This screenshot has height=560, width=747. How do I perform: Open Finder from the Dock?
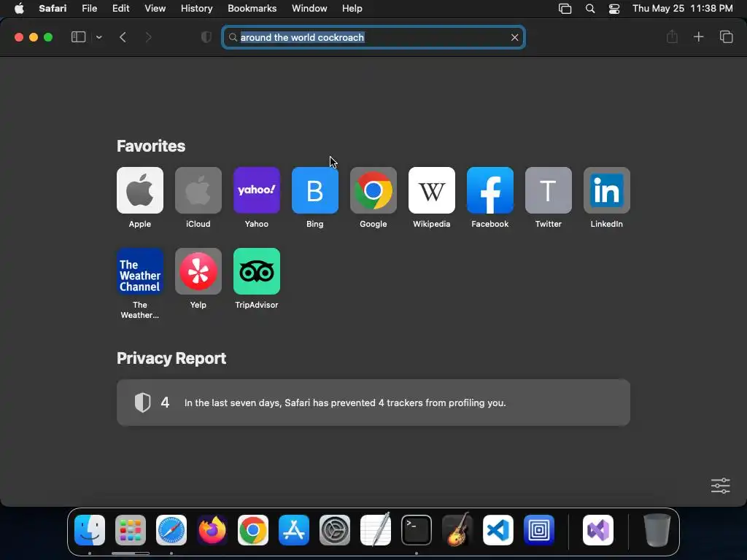point(90,530)
